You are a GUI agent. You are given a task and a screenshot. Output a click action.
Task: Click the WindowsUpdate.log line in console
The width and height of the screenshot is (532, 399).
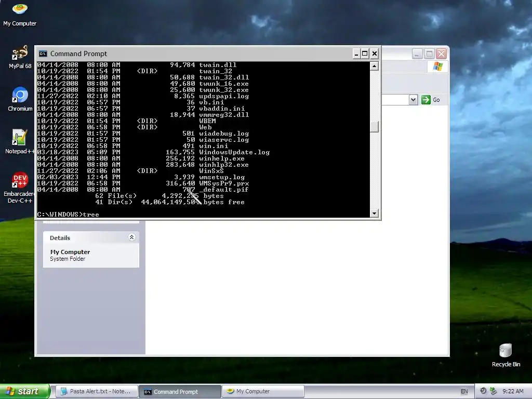coord(153,152)
